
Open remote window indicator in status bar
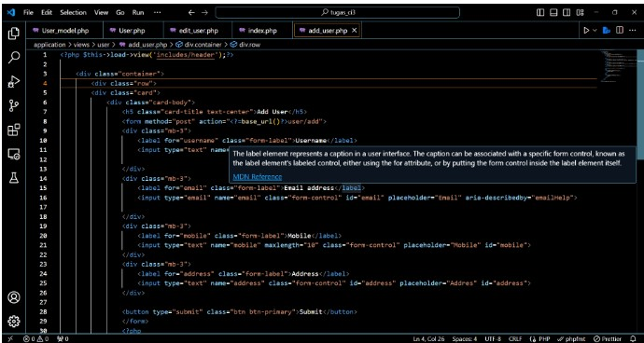tap(10, 339)
